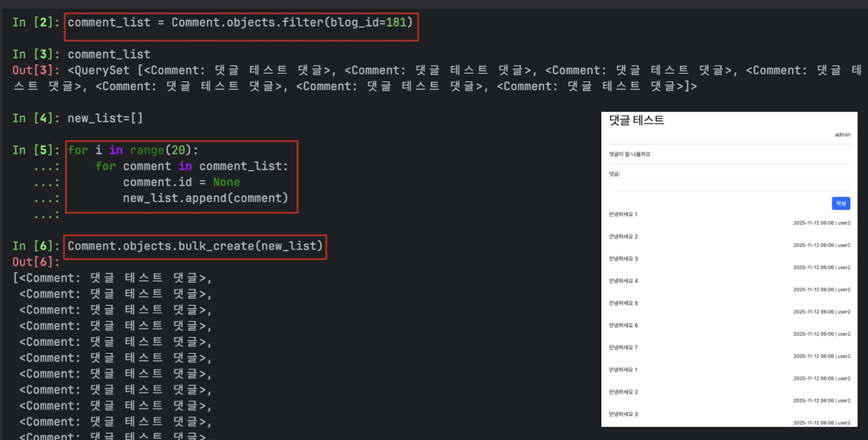Select the comment 안녕하세요 7
Screen dimensions: 868x440
point(623,348)
